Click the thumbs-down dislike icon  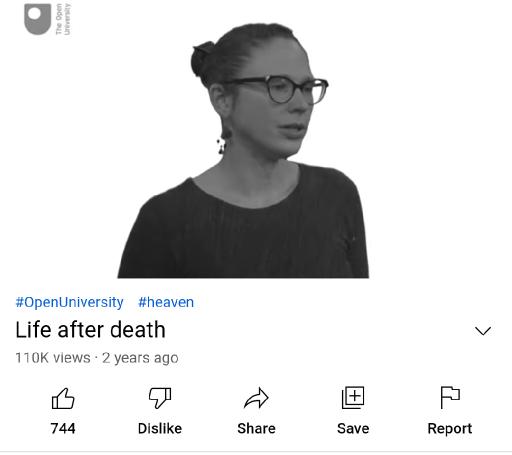click(160, 398)
